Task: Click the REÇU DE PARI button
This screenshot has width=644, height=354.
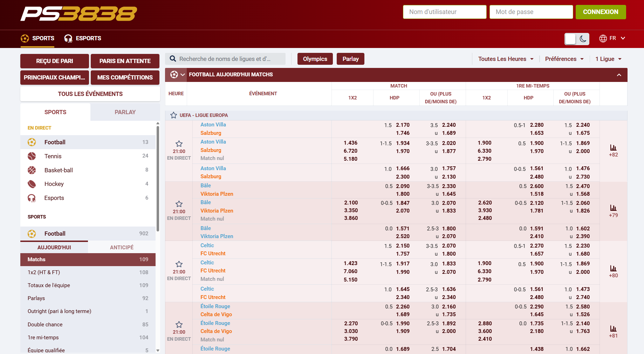Action: 55,61
